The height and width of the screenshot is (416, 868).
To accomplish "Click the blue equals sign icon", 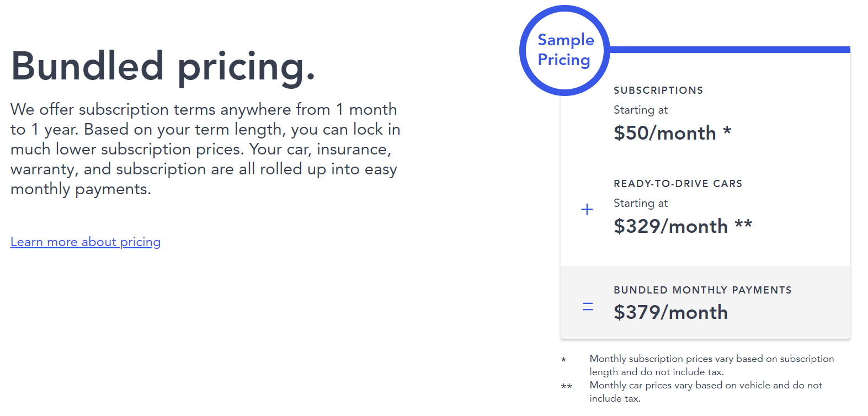I will [588, 307].
